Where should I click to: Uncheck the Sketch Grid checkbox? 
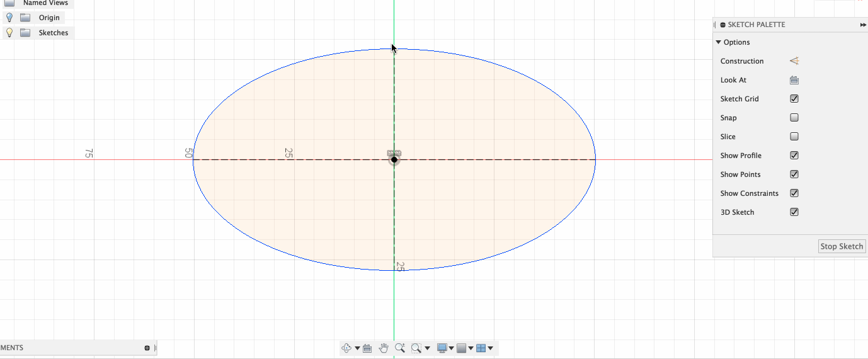point(794,99)
